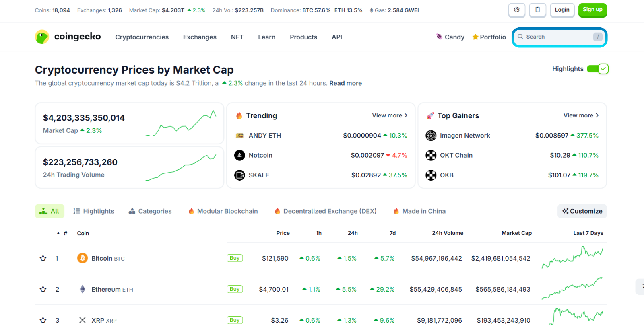Click Coins: 18,094 in top bar
The width and height of the screenshot is (644, 325).
(52, 10)
